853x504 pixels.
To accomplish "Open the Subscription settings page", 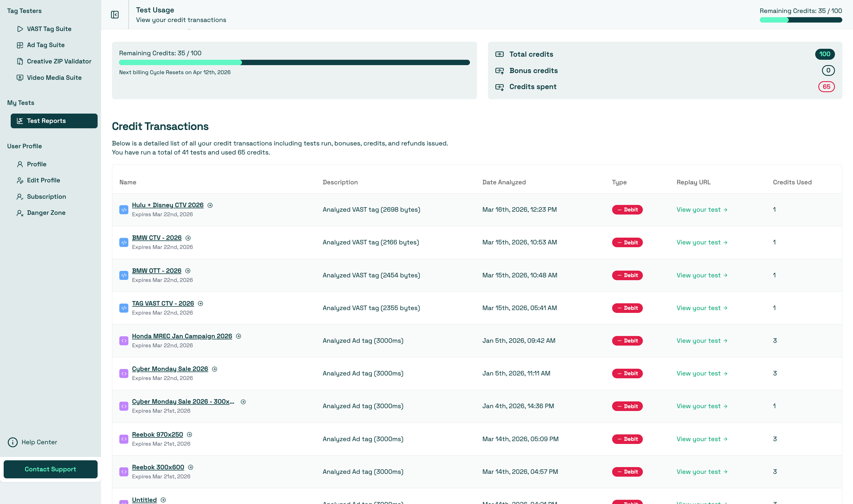I will pos(46,197).
